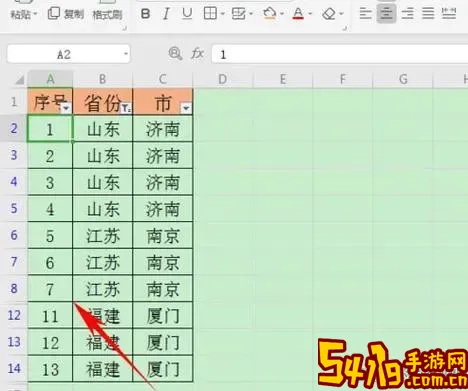Open Insert Function fx icon
Screen dimensions: 468x391
[197, 53]
